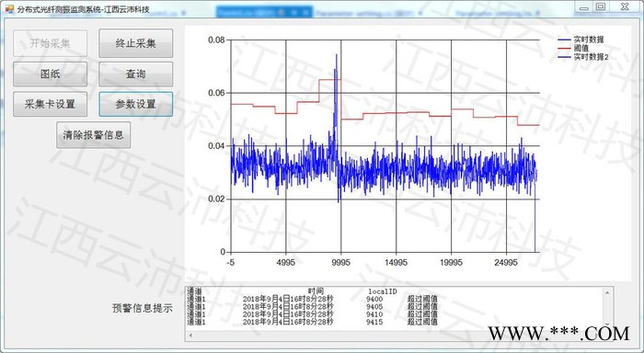Select the alarm row with localID 9415
Image resolution: width=644 pixels, height=353 pixels.
click(x=312, y=323)
